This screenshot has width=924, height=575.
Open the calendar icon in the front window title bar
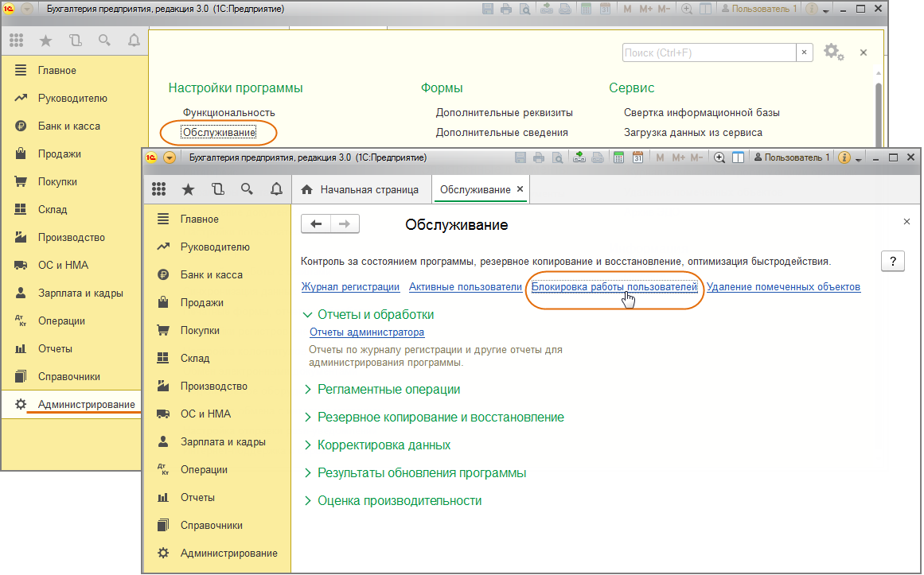coord(637,157)
